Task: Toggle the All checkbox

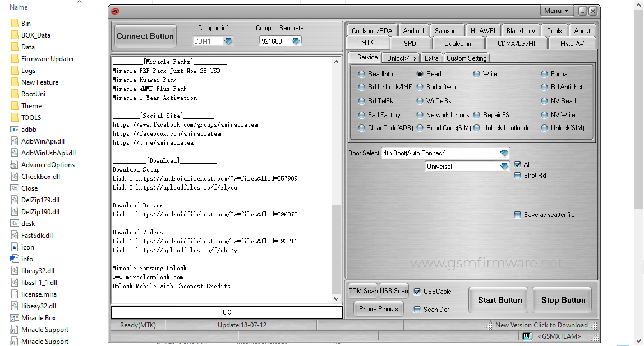Action: click(x=517, y=164)
